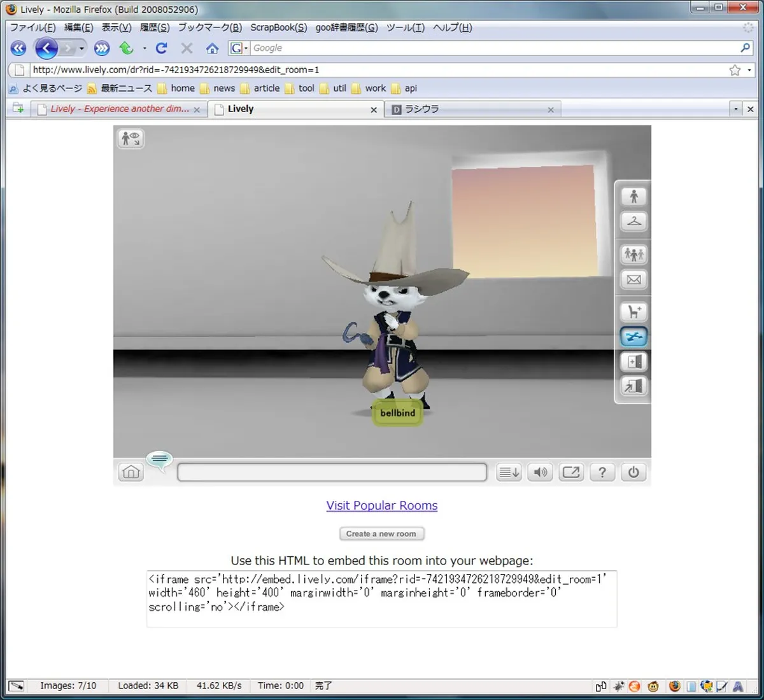This screenshot has height=700, width=764.
Task: Open the avatar selection icon in sidebar
Action: point(633,197)
